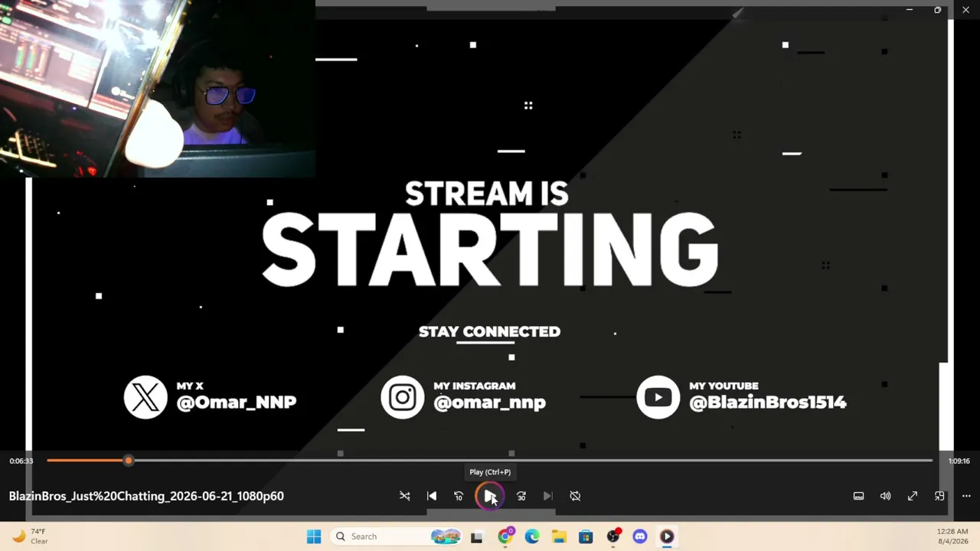The height and width of the screenshot is (551, 980).
Task: Click the Media Player taskbar icon
Action: coord(667,536)
